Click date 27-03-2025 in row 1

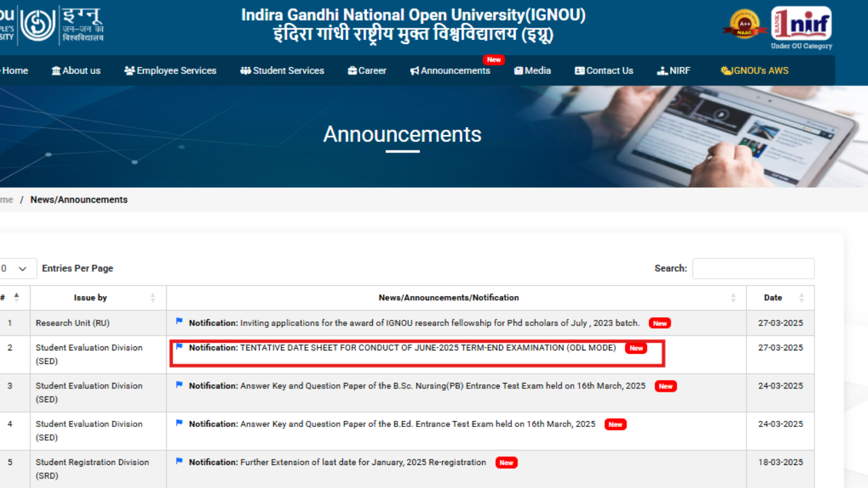point(781,323)
